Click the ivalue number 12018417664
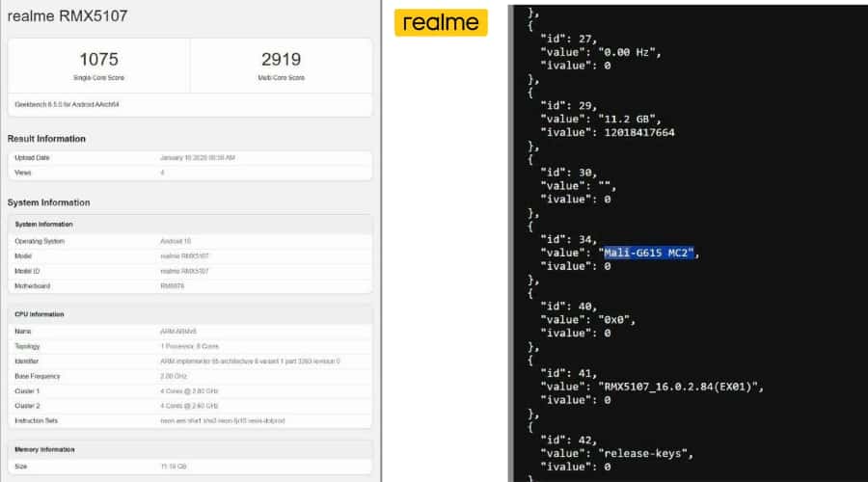 coord(639,132)
